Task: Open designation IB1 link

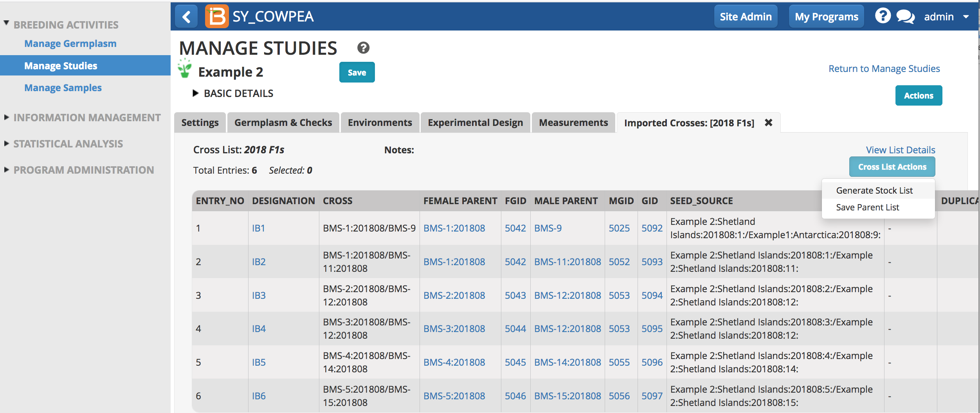Action: [x=259, y=228]
